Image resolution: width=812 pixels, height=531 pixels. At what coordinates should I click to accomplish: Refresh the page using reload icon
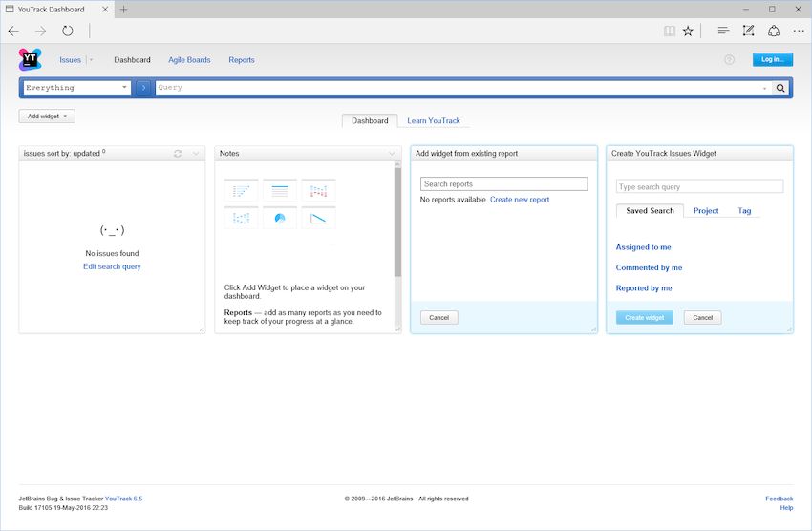pyautogui.click(x=67, y=32)
